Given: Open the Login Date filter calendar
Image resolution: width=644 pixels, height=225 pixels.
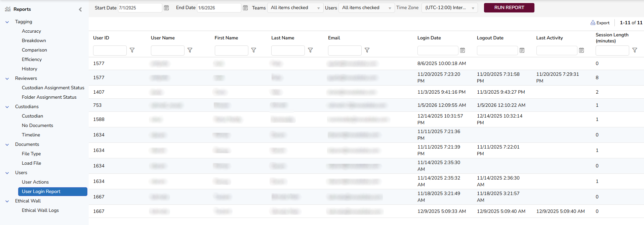Looking at the screenshot, I should [462, 51].
